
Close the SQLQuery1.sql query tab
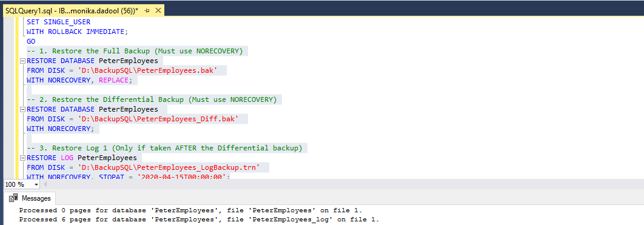coord(158,11)
